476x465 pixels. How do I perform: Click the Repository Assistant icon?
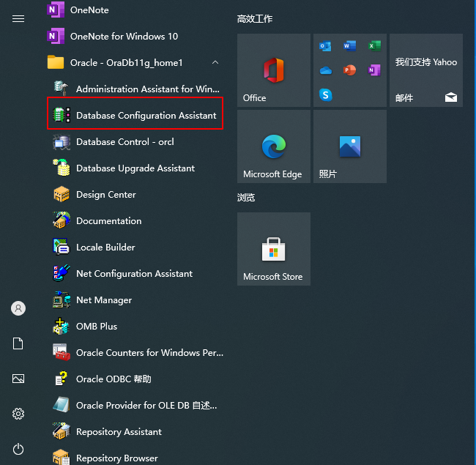[62, 431]
